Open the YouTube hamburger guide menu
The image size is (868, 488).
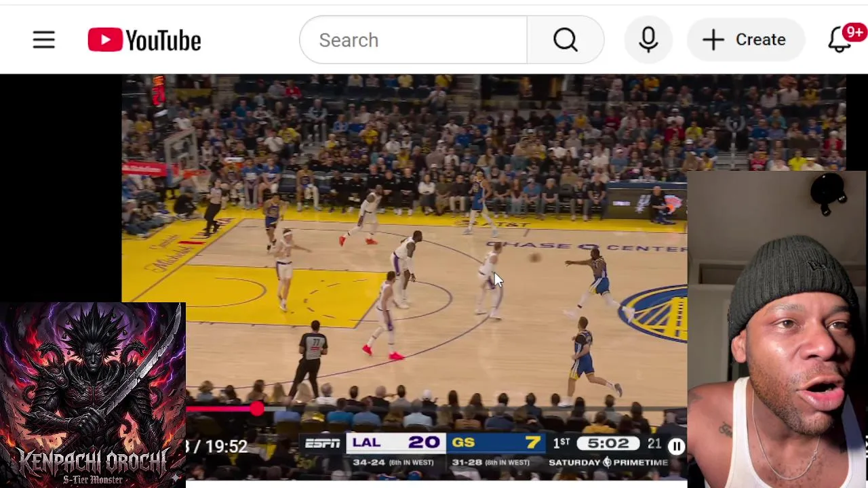[x=44, y=40]
